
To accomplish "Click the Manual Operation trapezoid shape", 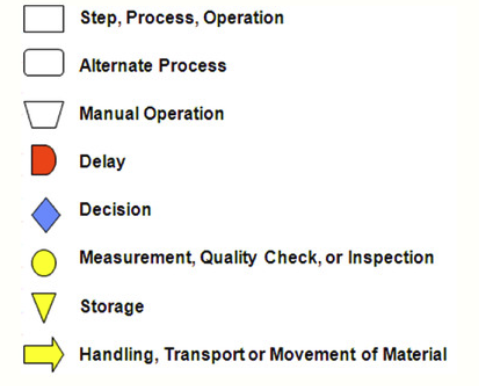I will (x=44, y=115).
